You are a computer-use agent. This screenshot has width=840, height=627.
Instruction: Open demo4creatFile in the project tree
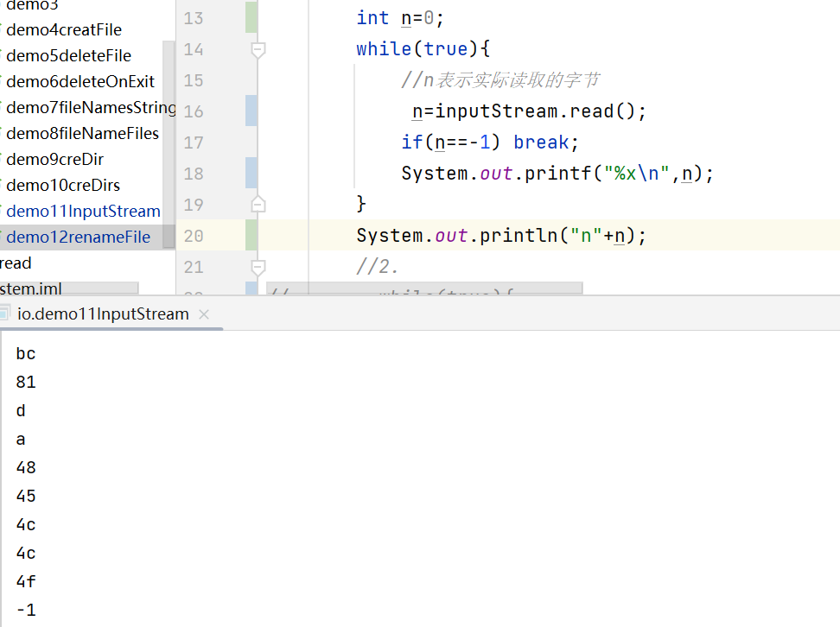coord(64,30)
